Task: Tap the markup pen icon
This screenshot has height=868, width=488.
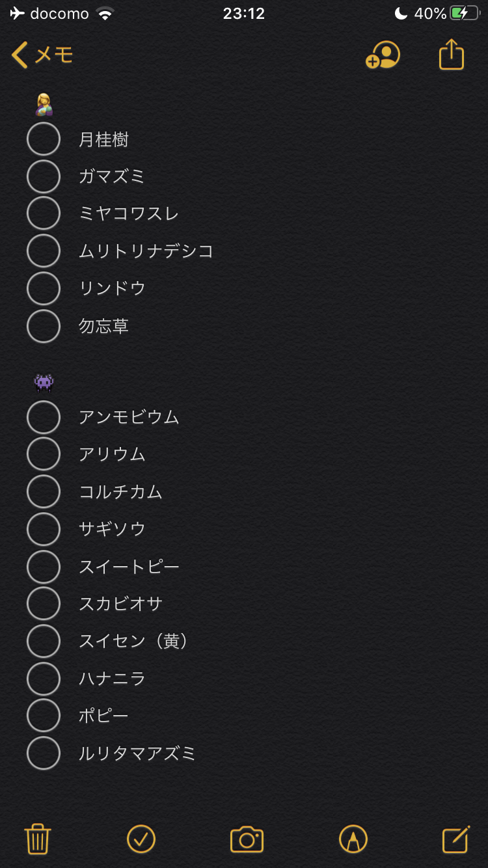Action: (353, 839)
